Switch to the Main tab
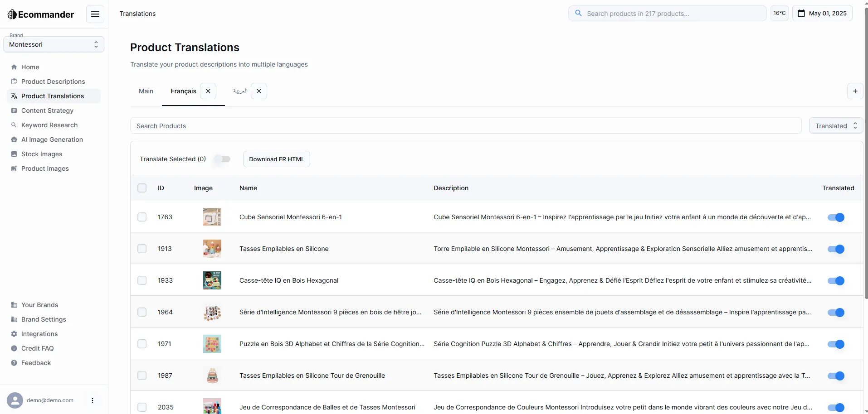 click(x=146, y=91)
